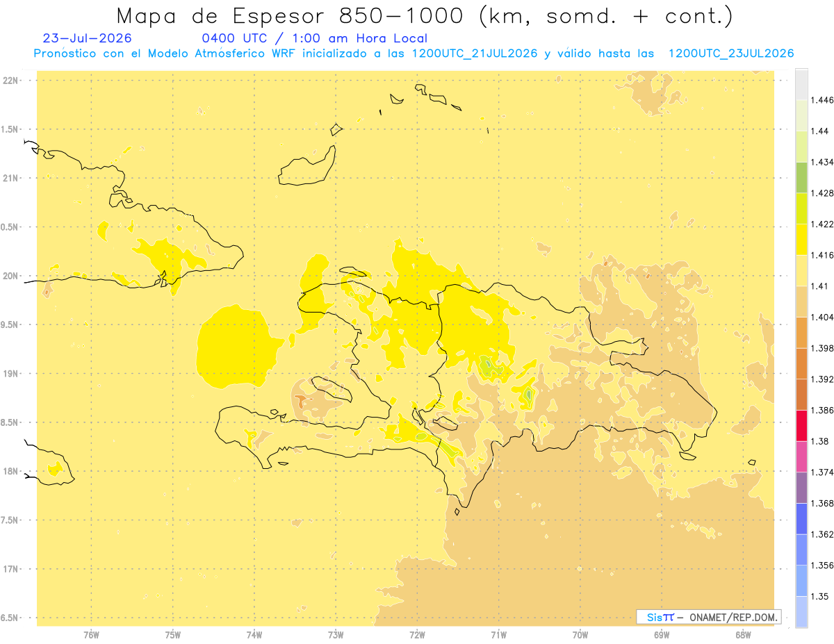Click the latitude axis label 19N

click(x=12, y=374)
